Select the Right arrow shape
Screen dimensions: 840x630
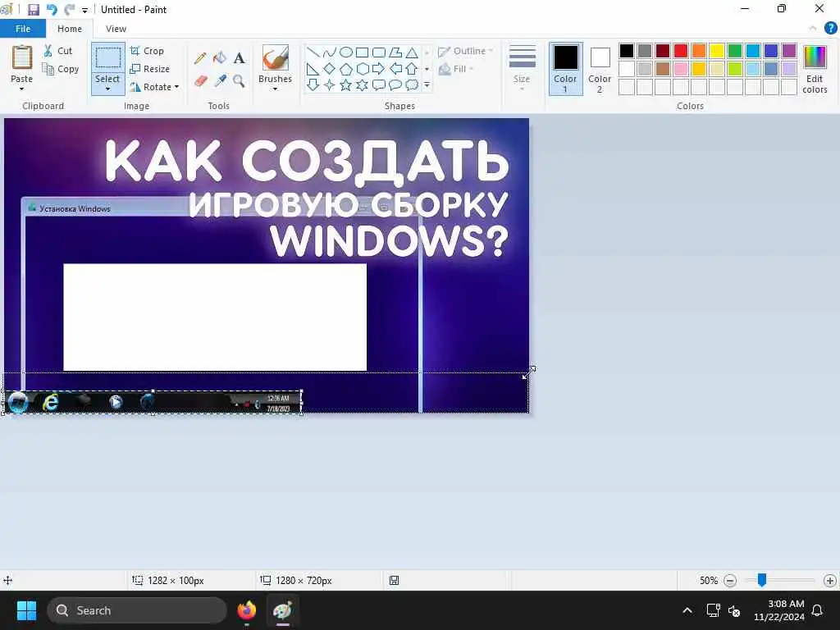(x=379, y=69)
